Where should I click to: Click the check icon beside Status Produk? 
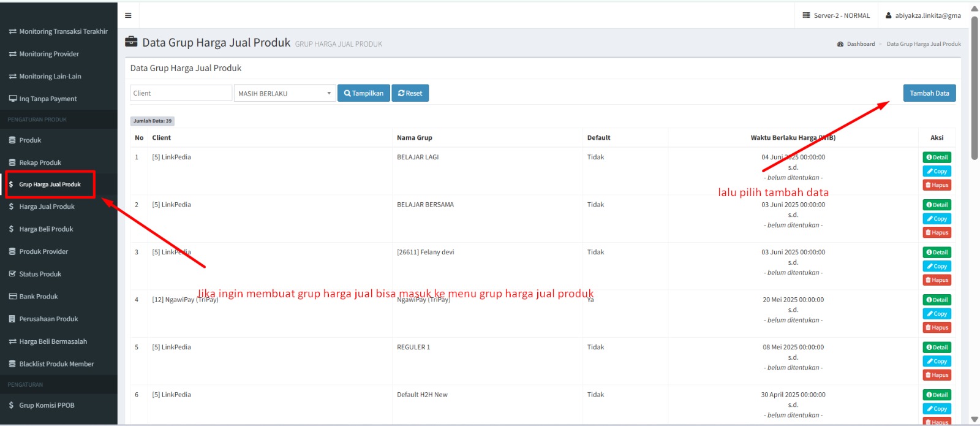pos(12,274)
